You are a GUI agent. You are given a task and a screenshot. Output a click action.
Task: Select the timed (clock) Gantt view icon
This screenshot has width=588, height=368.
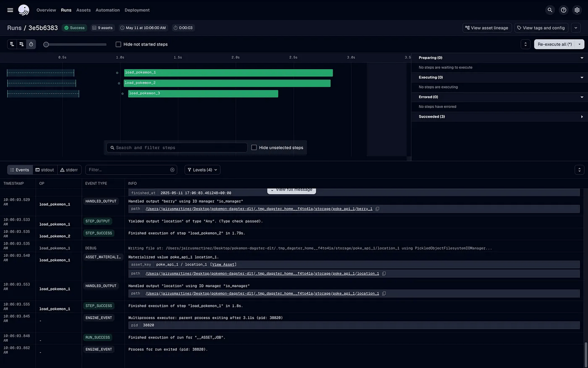pos(31,44)
